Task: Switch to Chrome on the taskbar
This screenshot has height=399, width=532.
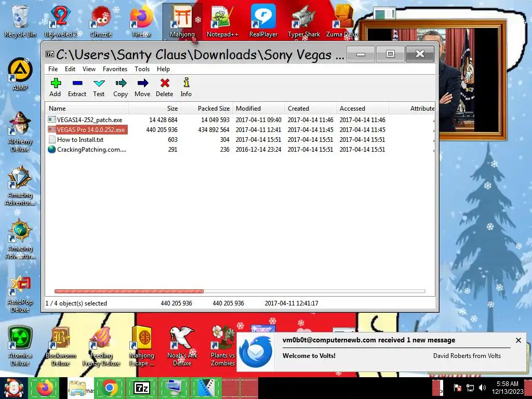Action: [x=109, y=388]
